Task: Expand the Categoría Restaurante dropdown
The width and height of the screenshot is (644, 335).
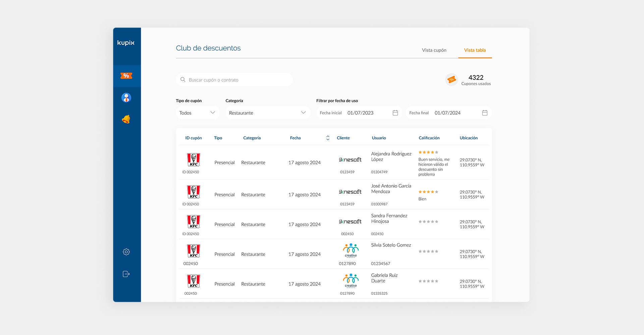Action: pos(267,113)
